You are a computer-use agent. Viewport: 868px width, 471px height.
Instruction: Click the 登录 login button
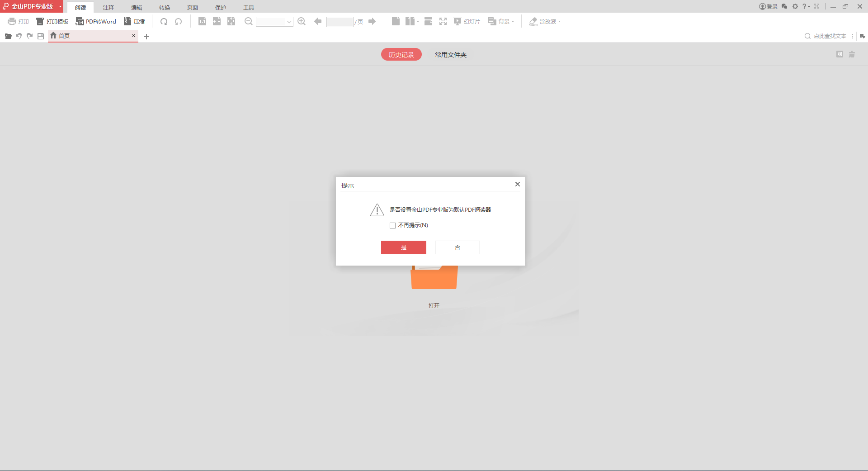click(768, 6)
